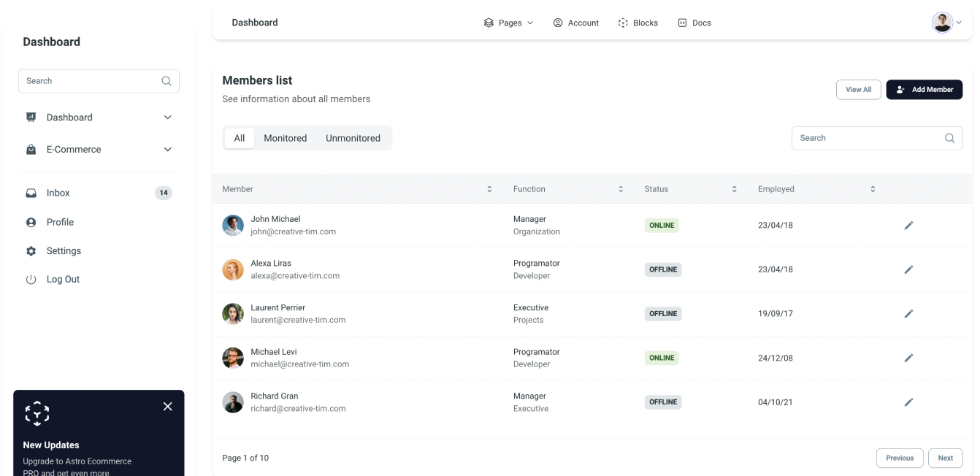Click the Profile user circle icon

point(31,223)
